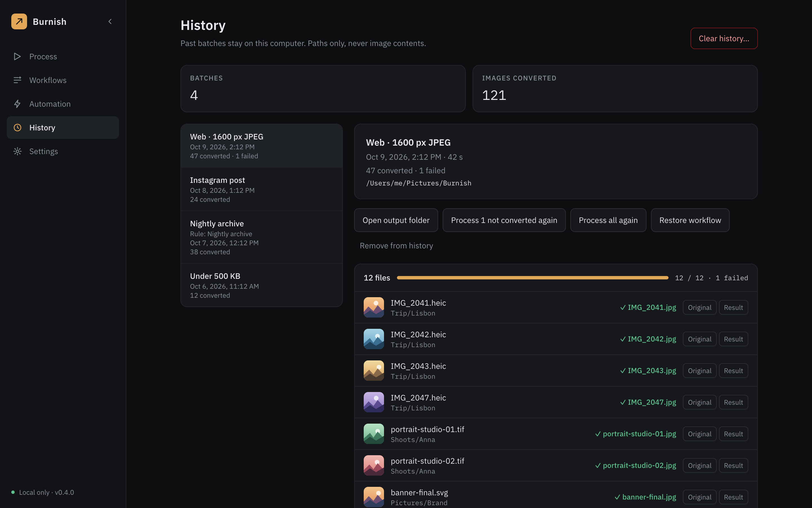
Task: Collapse the sidebar with the chevron
Action: (x=110, y=21)
